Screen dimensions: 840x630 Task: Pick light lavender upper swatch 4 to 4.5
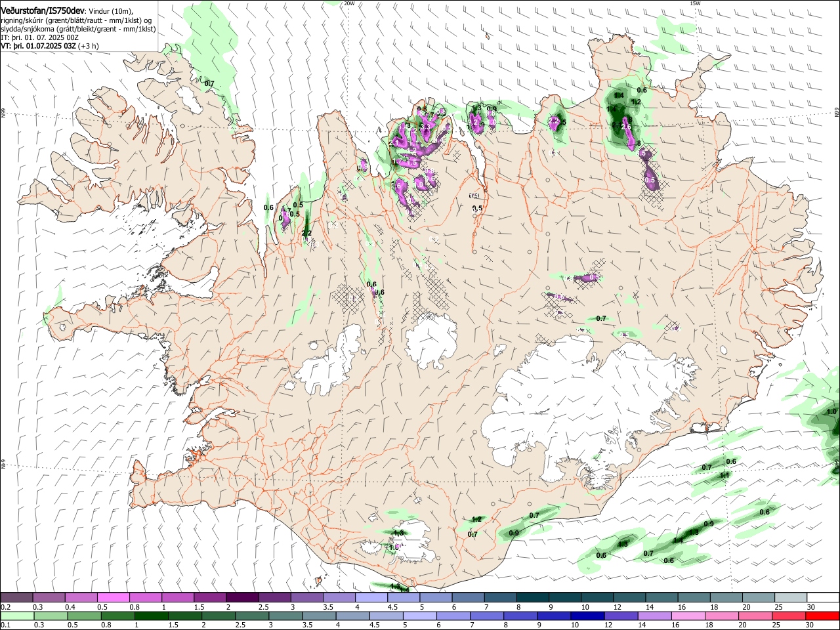coord(371,597)
